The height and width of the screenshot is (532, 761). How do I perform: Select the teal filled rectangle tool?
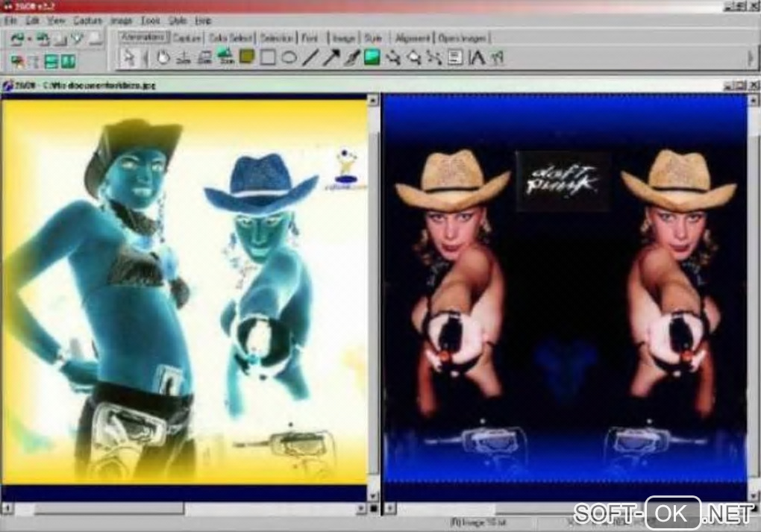[372, 57]
